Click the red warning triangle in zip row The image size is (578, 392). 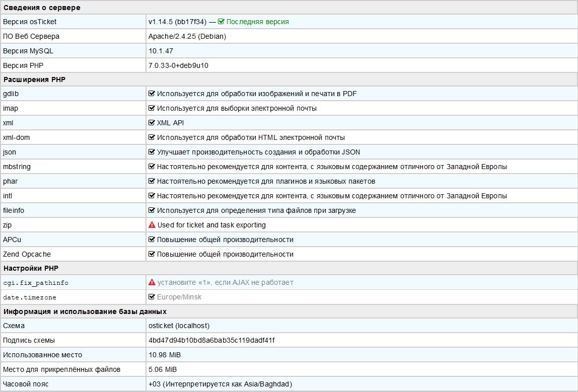pos(152,225)
